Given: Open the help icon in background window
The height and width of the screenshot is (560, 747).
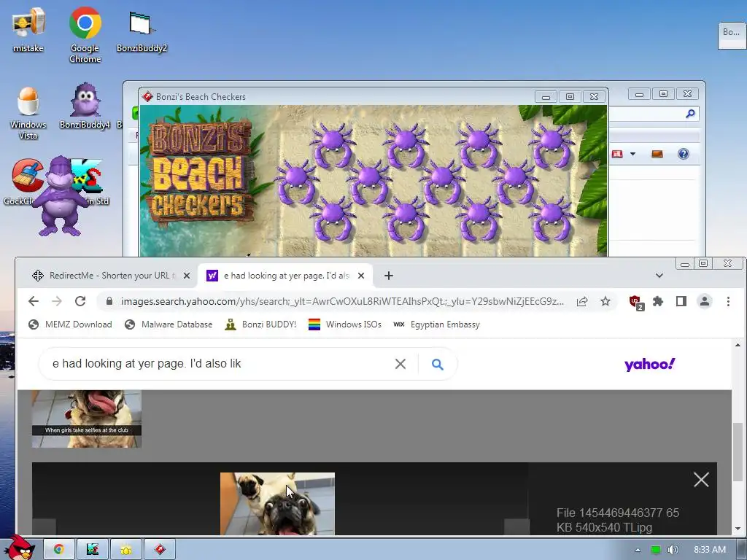Looking at the screenshot, I should click(x=683, y=154).
